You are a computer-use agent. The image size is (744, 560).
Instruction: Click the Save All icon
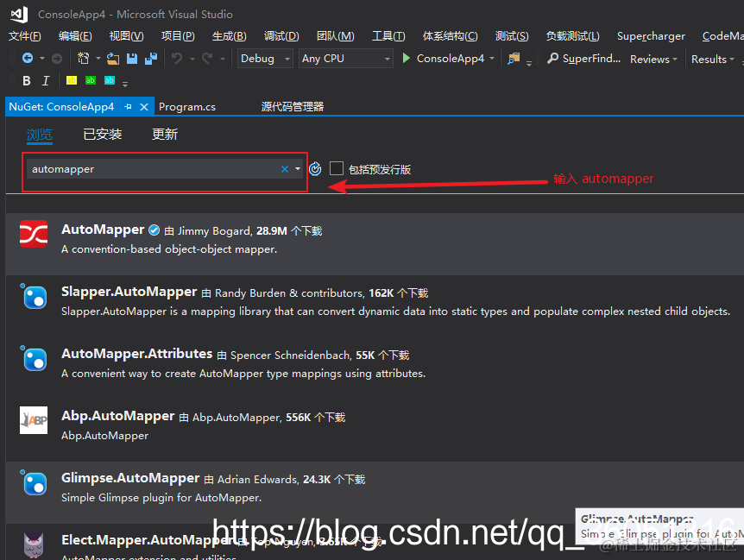tap(151, 59)
